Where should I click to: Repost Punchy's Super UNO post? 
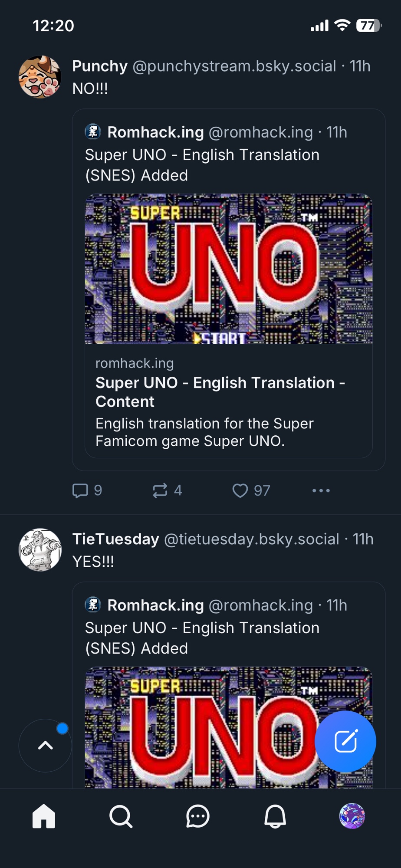tap(160, 490)
